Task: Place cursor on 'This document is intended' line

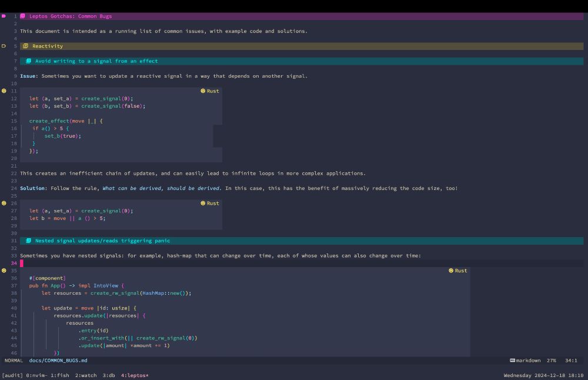Action: pos(164,31)
